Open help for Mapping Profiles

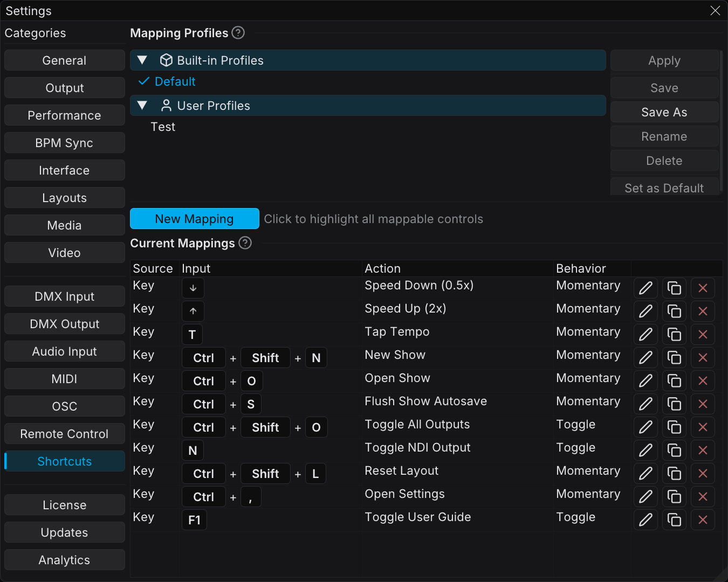238,33
